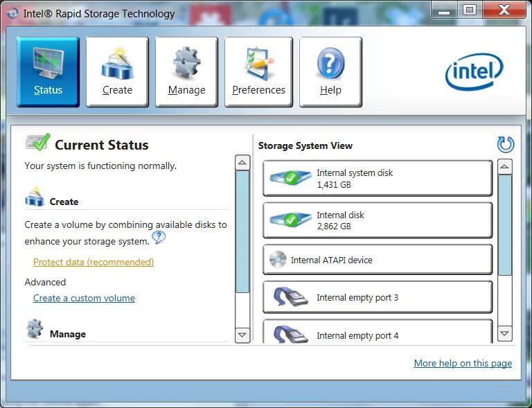Select the Internal system disk 1,431 GB entry
This screenshot has height=408, width=532.
pos(378,179)
